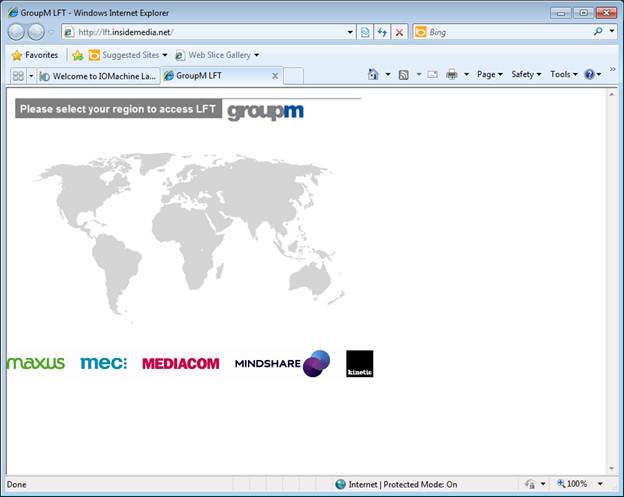This screenshot has height=497, width=624.
Task: Open the Quick Tabs grid icon
Action: click(x=17, y=76)
